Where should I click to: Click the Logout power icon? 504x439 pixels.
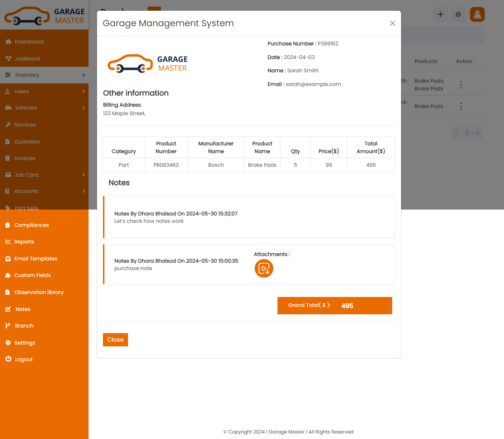coord(8,359)
